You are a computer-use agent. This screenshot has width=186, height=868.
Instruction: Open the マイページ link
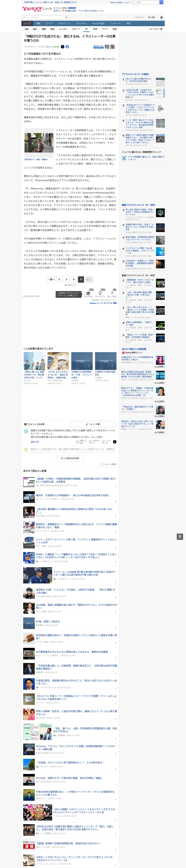click(x=139, y=18)
